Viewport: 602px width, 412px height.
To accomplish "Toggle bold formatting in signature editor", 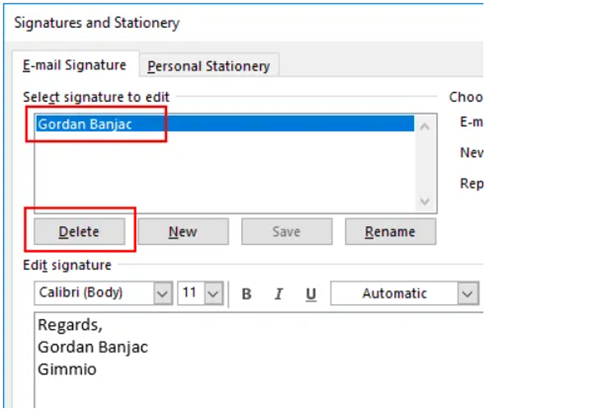I will 246,294.
